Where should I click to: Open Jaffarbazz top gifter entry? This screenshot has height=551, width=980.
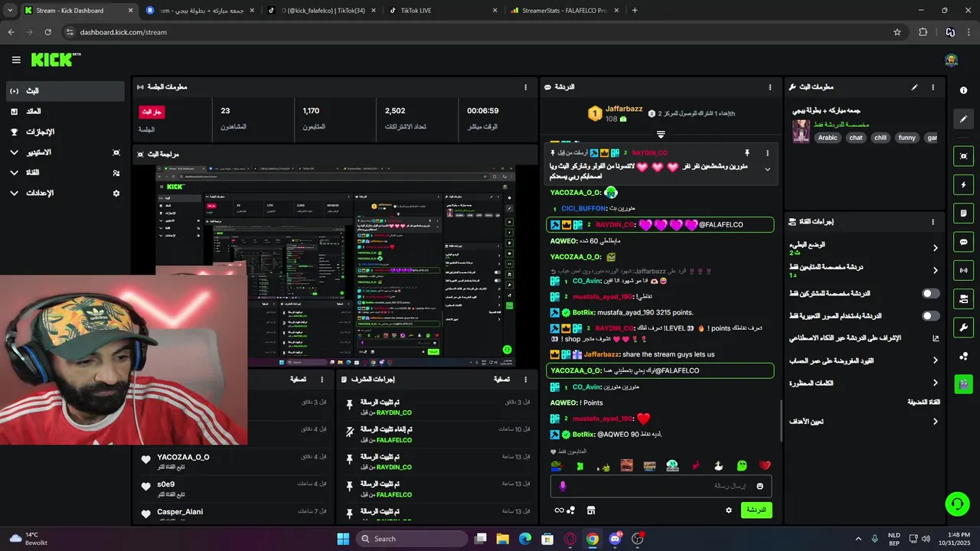[x=616, y=113]
